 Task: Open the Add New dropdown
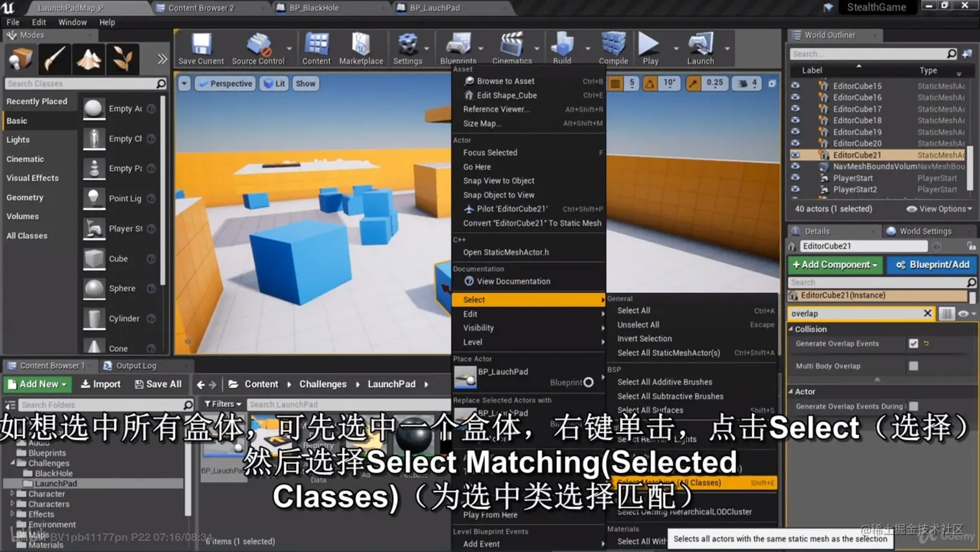point(38,384)
